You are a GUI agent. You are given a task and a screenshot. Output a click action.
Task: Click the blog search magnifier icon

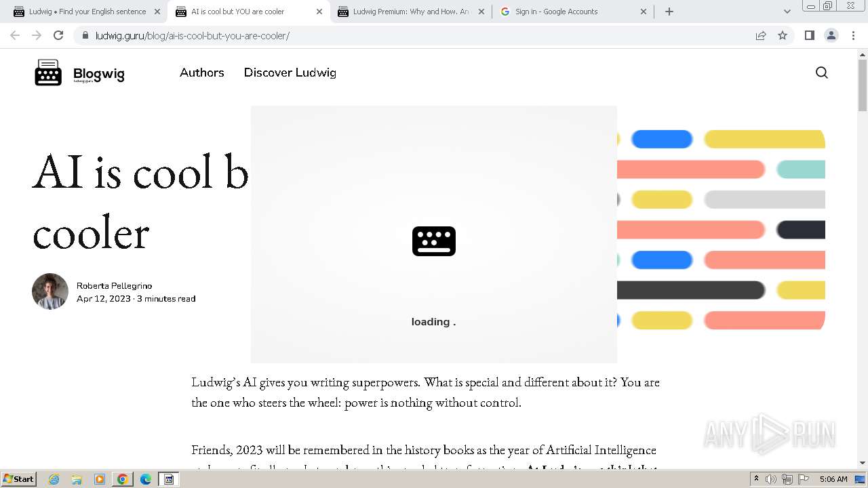(821, 73)
